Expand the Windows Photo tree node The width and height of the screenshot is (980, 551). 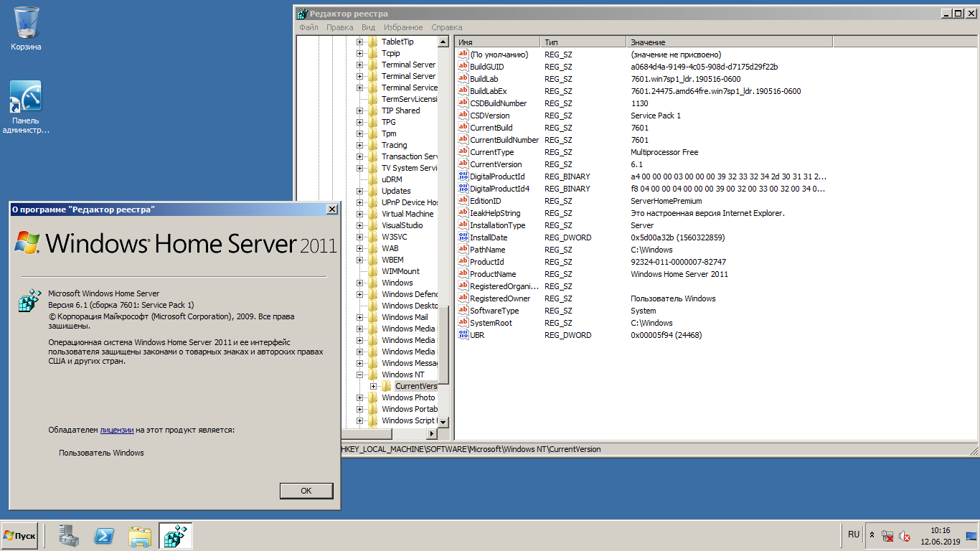click(x=360, y=397)
